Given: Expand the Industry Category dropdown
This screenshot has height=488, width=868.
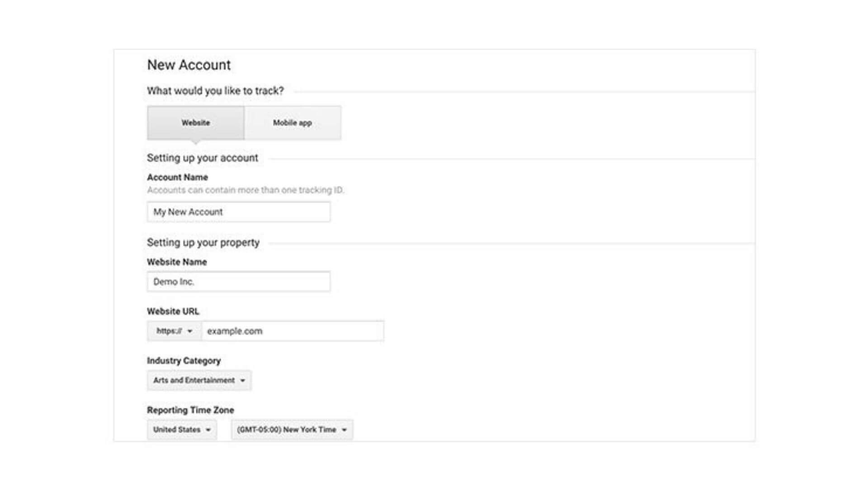Looking at the screenshot, I should [x=199, y=380].
